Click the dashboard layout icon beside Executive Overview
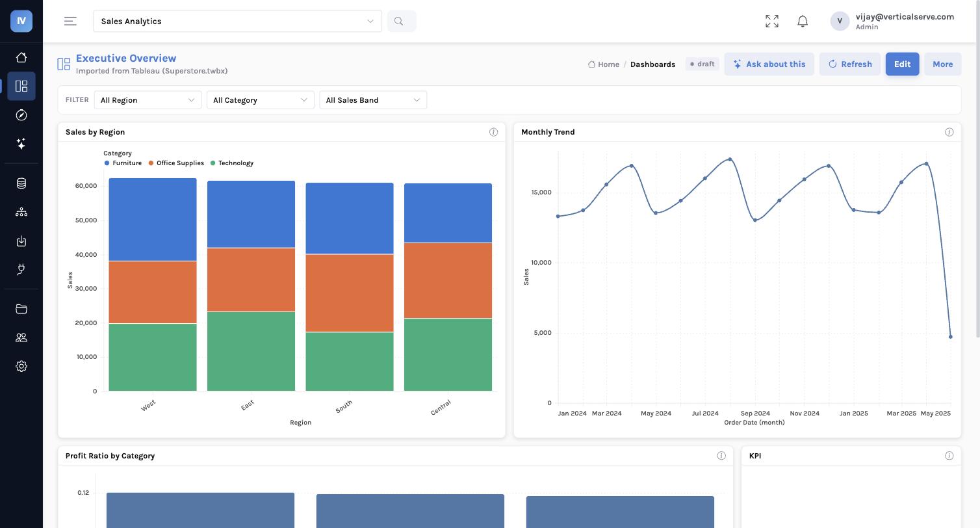The width and height of the screenshot is (980, 528). [x=64, y=64]
